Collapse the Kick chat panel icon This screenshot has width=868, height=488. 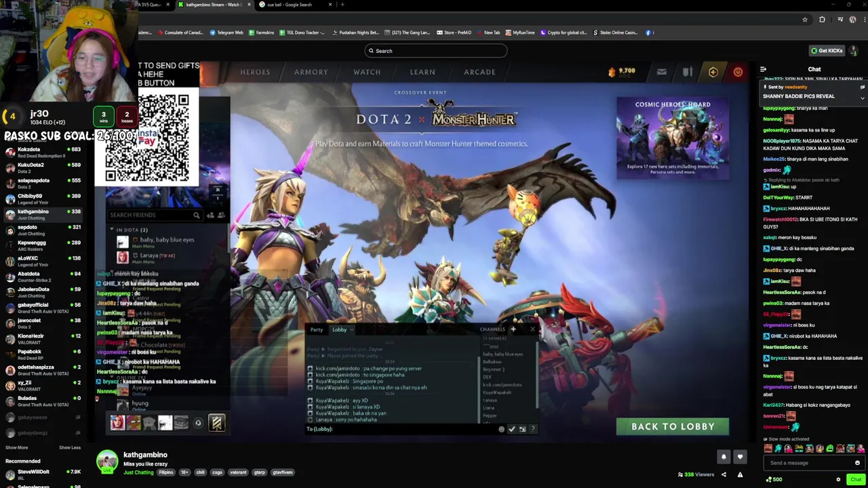763,69
